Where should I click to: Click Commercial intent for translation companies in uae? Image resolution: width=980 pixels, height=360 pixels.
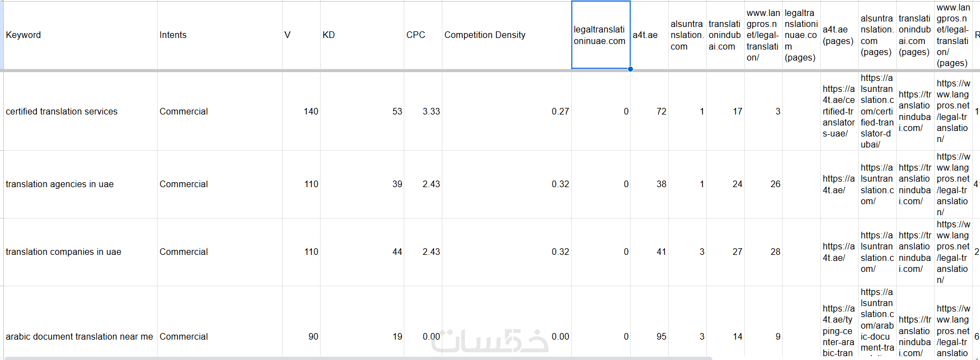click(219, 252)
